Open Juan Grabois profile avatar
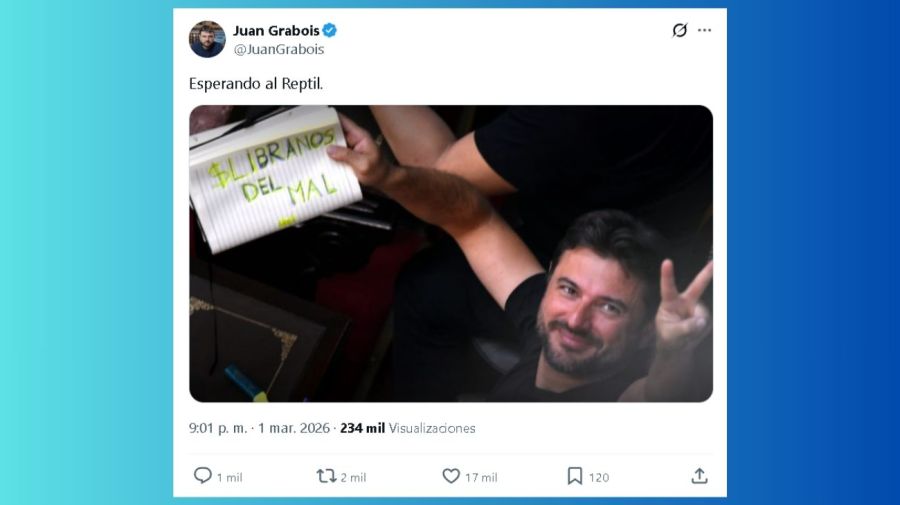This screenshot has width=900, height=505. [x=207, y=40]
